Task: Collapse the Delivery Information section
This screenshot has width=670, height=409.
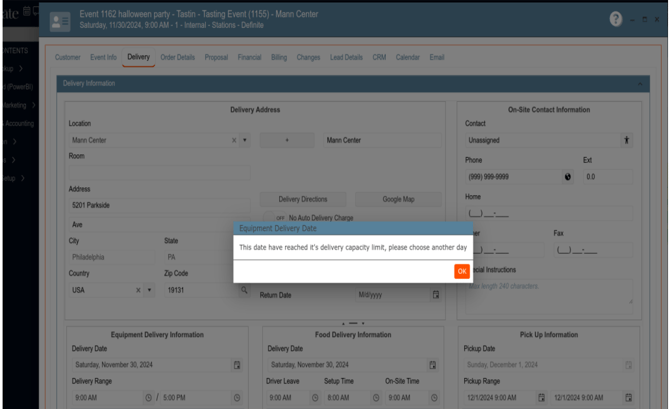Action: pyautogui.click(x=641, y=83)
